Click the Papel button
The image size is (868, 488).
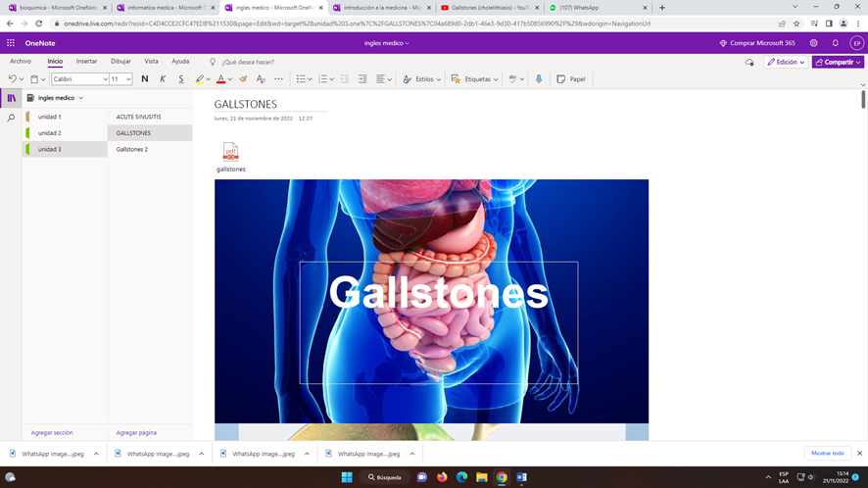pos(571,79)
